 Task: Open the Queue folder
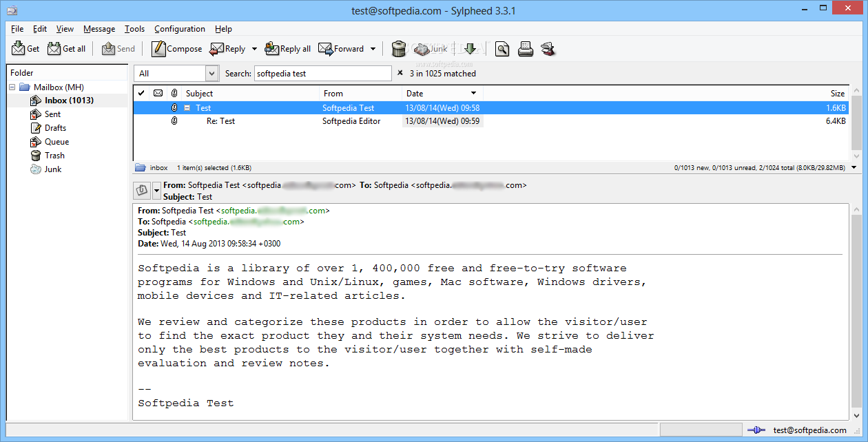56,142
